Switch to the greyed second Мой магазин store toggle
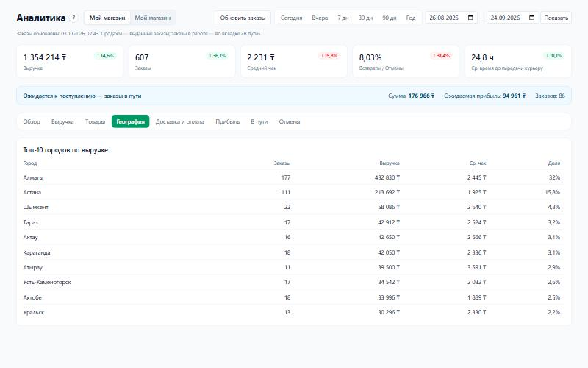This screenshot has height=368, width=588. point(153,18)
